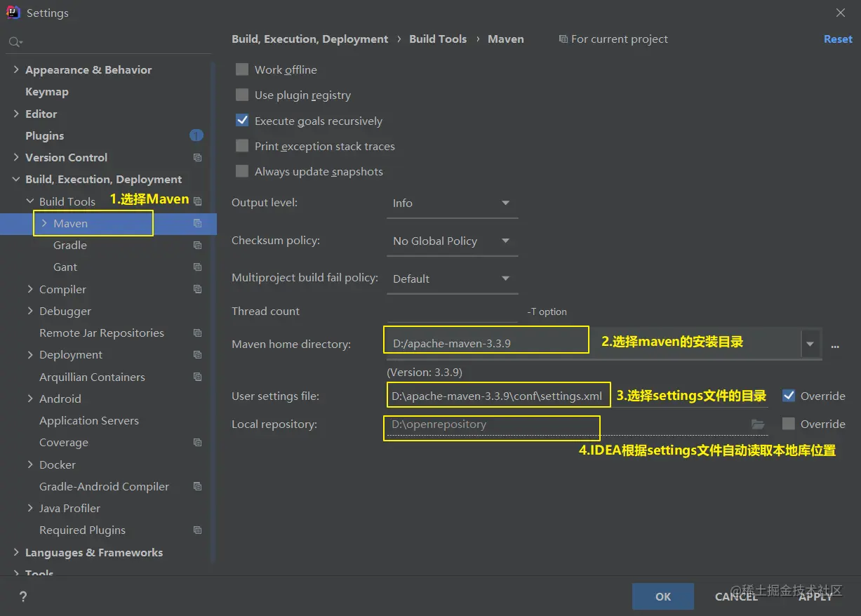The width and height of the screenshot is (861, 616).
Task: Click the Plugins update badge icon
Action: (x=196, y=135)
